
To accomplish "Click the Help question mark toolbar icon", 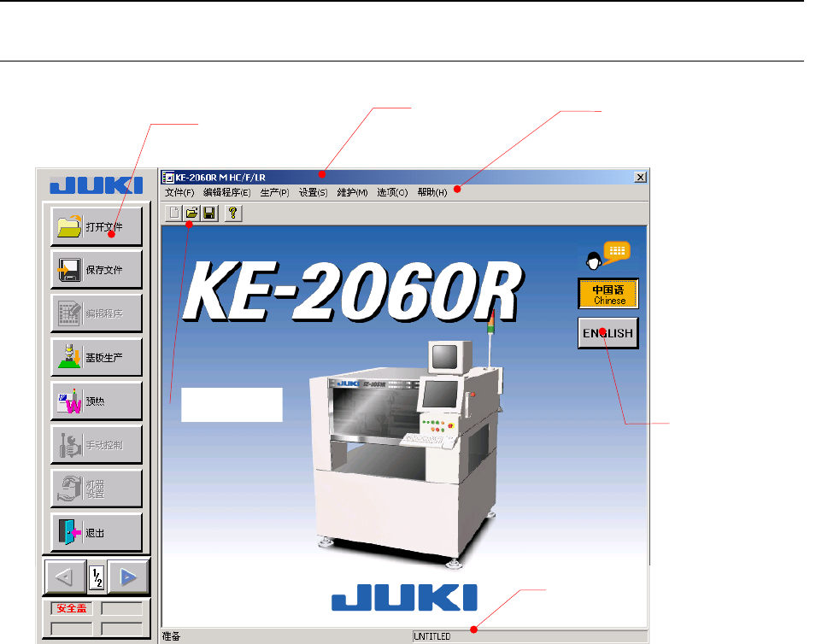I will click(x=233, y=214).
